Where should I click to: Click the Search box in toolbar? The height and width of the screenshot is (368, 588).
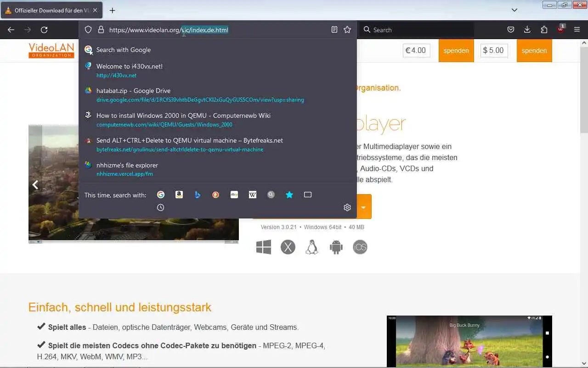pos(416,30)
